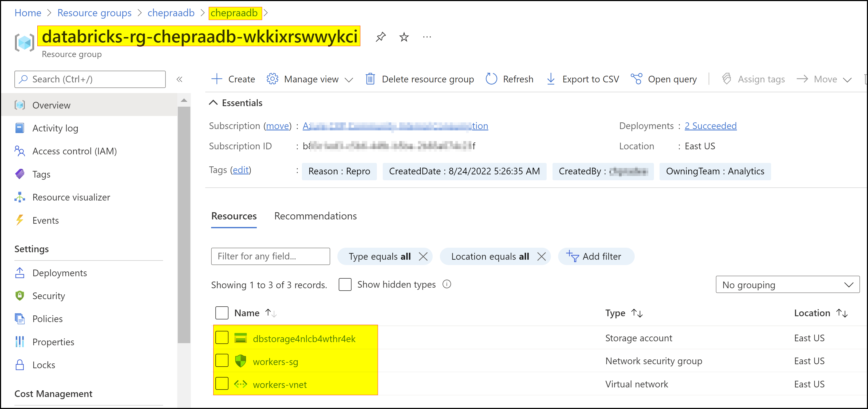Click the OwningTeam : Analytics tag

coord(715,171)
